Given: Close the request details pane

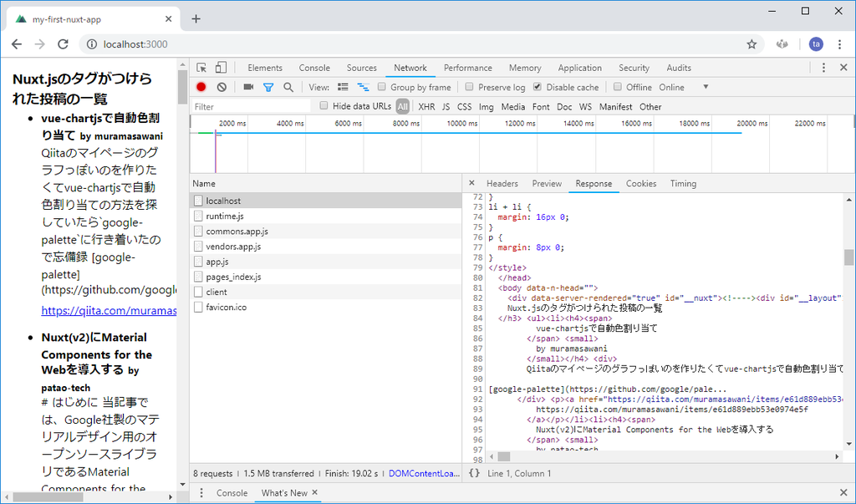Looking at the screenshot, I should [471, 184].
